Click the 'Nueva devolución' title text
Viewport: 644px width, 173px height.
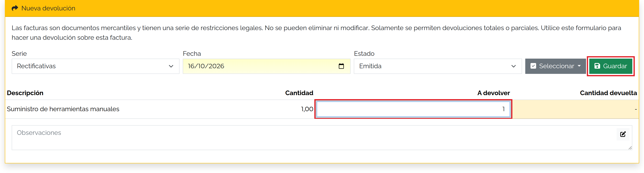(48, 8)
